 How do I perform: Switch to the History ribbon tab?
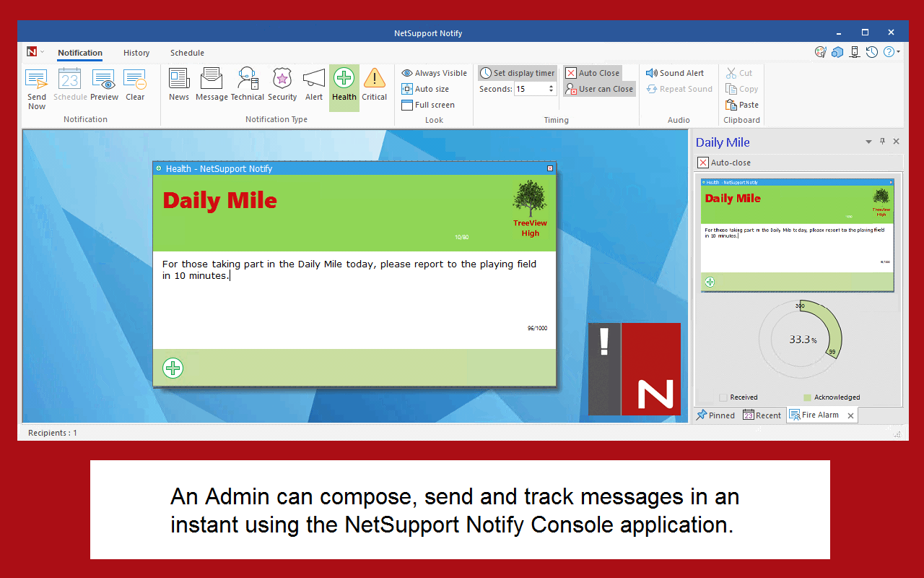[136, 53]
